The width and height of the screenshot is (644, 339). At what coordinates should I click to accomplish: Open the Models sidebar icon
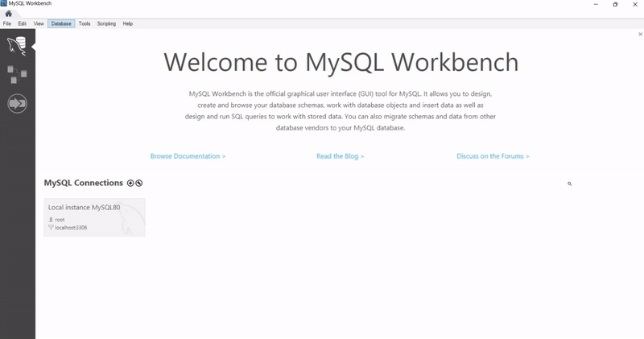(17, 74)
